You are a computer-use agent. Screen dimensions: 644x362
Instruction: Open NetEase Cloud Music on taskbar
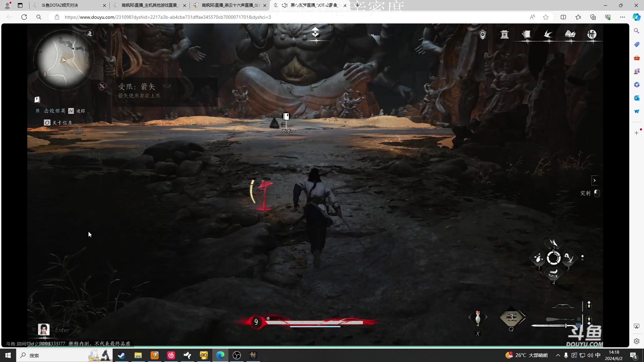point(171,355)
